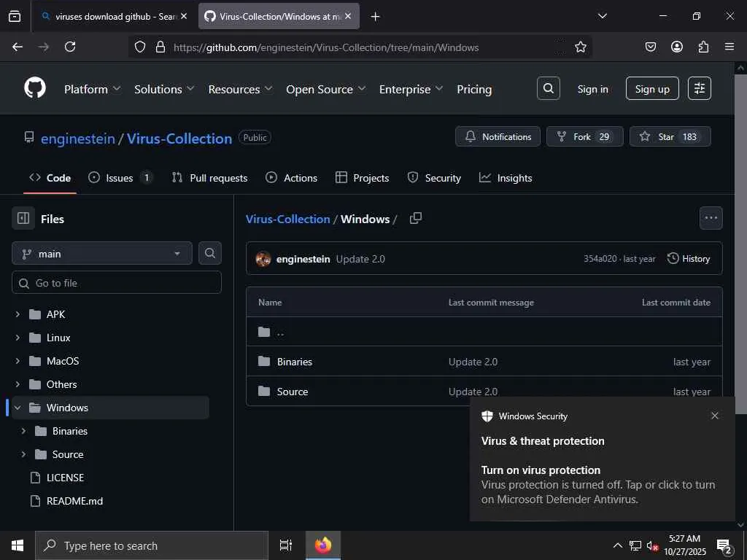Viewport: 747px width, 560px height.
Task: Click the Firefox taskbar icon
Action: point(323,545)
